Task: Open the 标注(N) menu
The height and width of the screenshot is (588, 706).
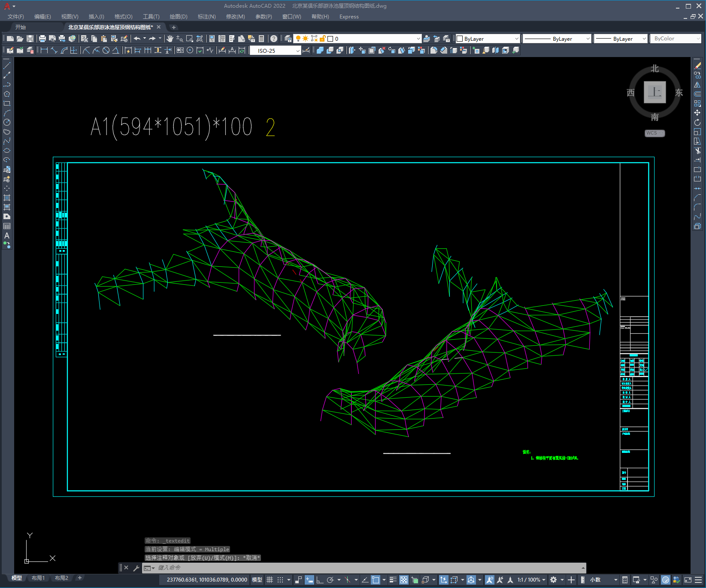Action: [x=206, y=17]
